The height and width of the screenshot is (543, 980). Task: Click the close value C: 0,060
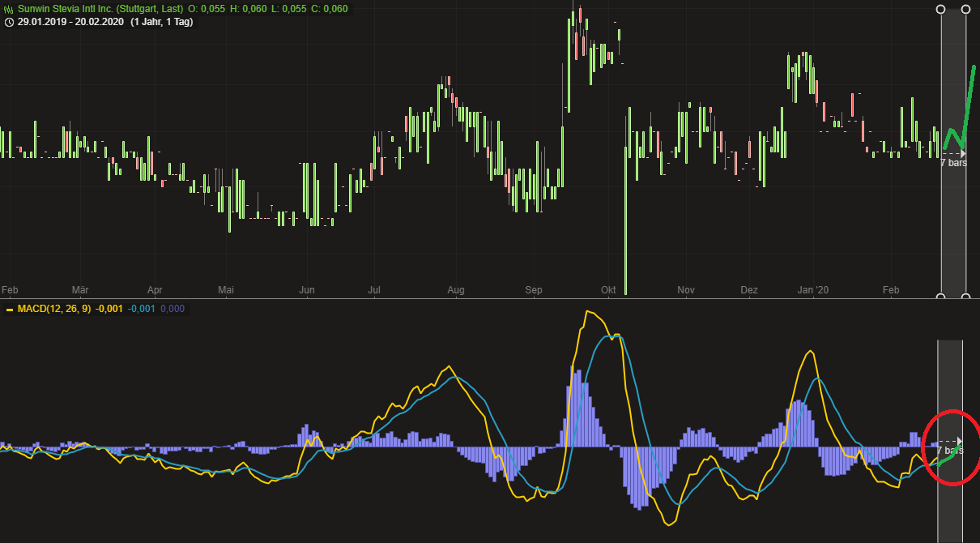coord(330,8)
